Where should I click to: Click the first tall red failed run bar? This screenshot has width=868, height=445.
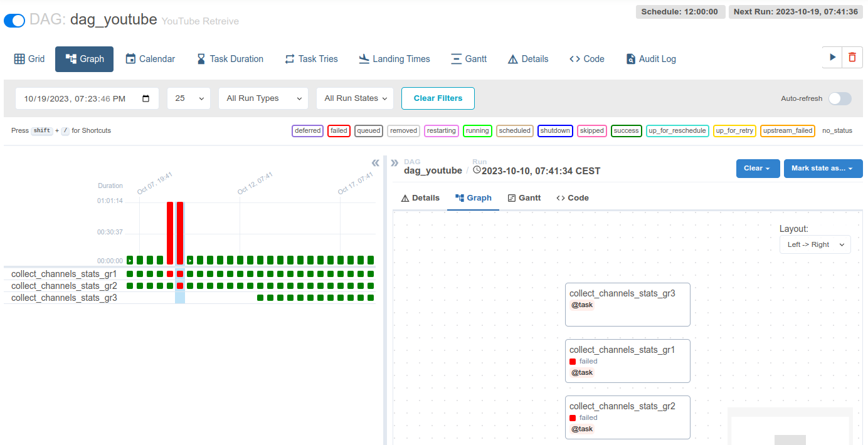(x=170, y=233)
